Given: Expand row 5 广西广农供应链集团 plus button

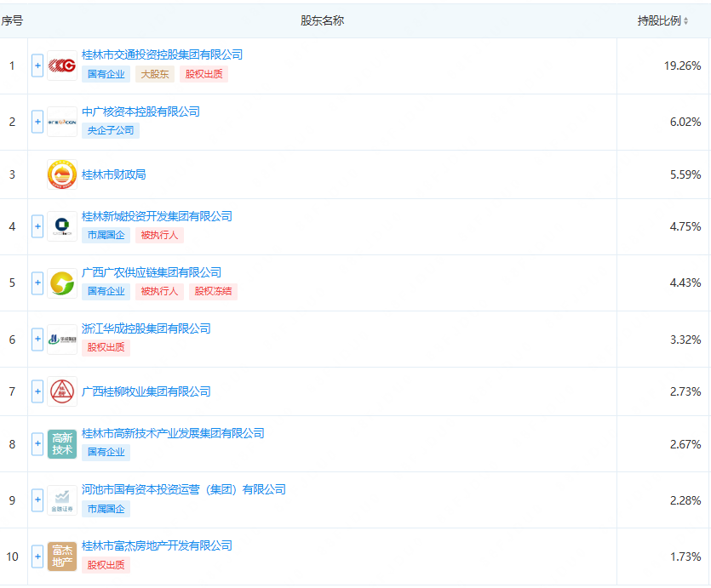Looking at the screenshot, I should point(37,283).
